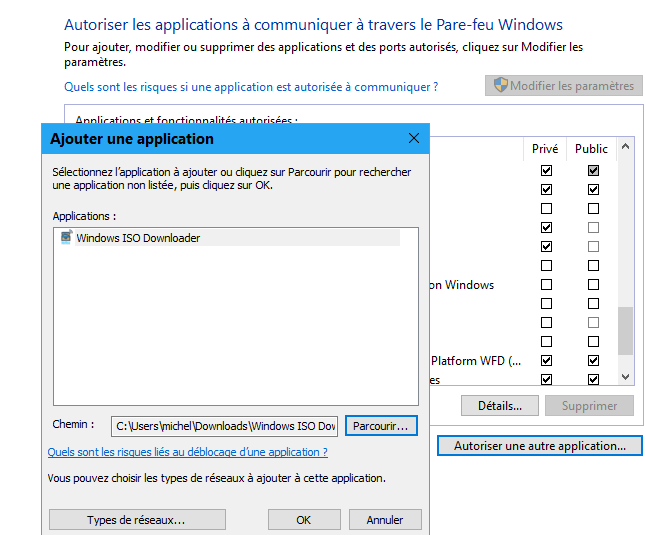Toggle Public checkbox in the 'on Windows' row
This screenshot has width=646, height=535.
[593, 285]
